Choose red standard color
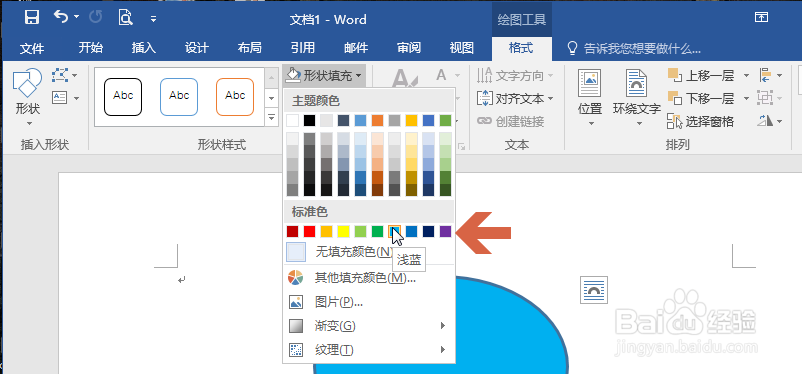Screen dimensions: 802x374 309,231
